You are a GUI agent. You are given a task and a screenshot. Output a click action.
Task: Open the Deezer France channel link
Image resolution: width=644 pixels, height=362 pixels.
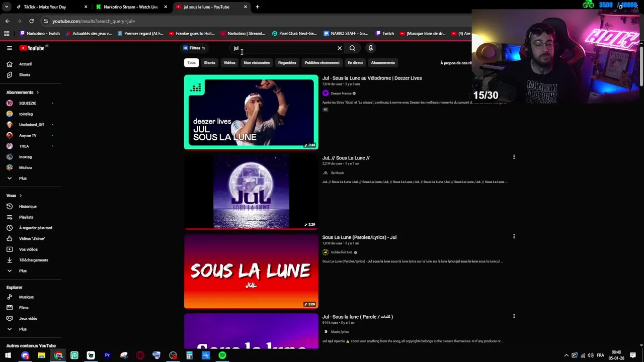341,94
